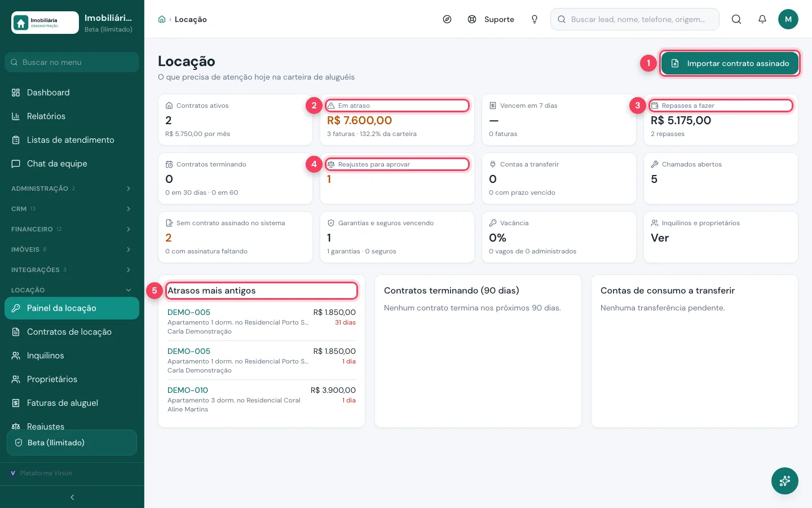Collapse the LOCAÇÃO section
Viewport: 812px width, 508px height.
point(72,290)
